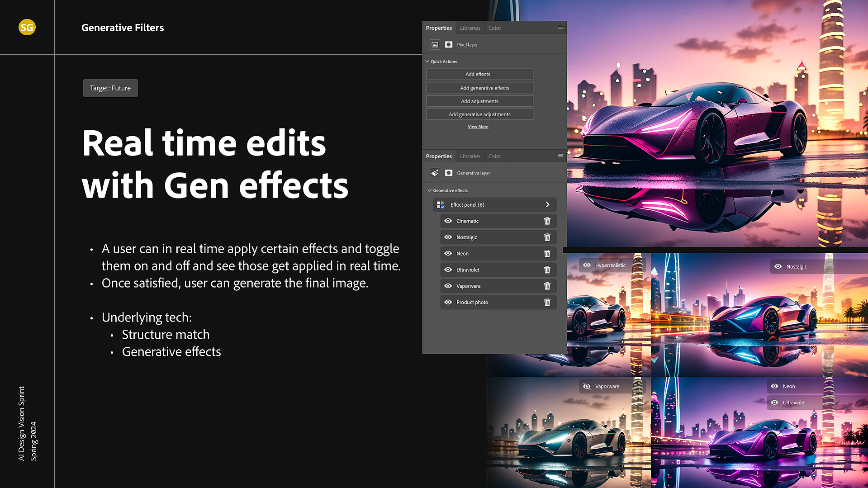The image size is (868, 488).
Task: Click 'AI Design Vision Sprint' vertical text
Action: pyautogui.click(x=21, y=424)
